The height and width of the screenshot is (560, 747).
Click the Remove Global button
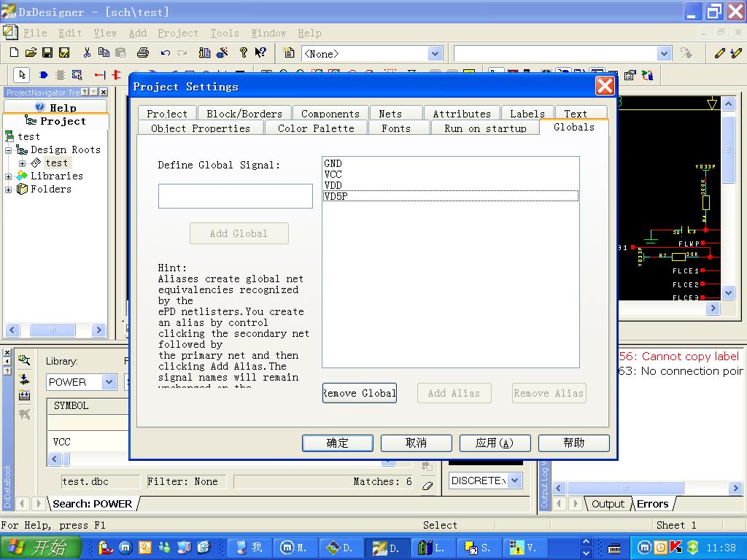pyautogui.click(x=359, y=393)
